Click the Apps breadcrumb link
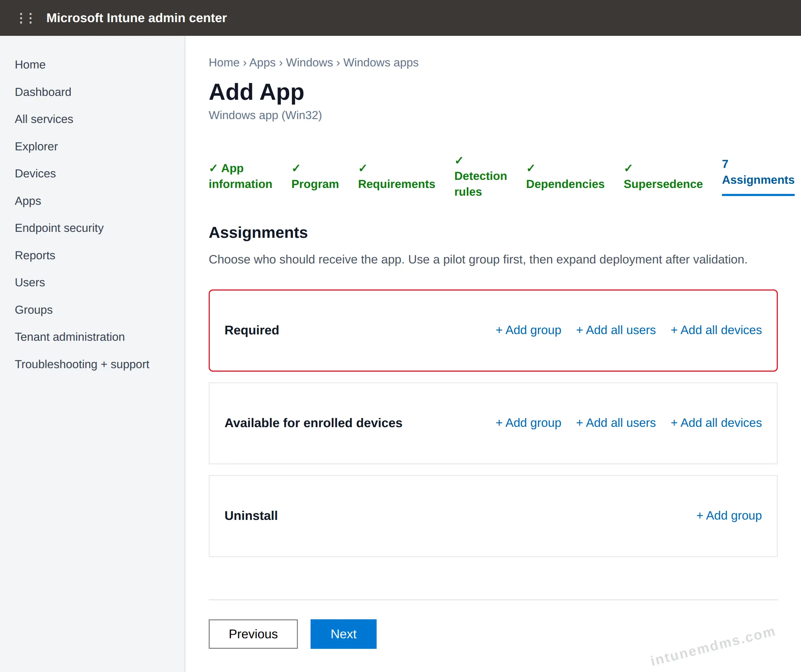The width and height of the screenshot is (801, 672). click(x=262, y=63)
